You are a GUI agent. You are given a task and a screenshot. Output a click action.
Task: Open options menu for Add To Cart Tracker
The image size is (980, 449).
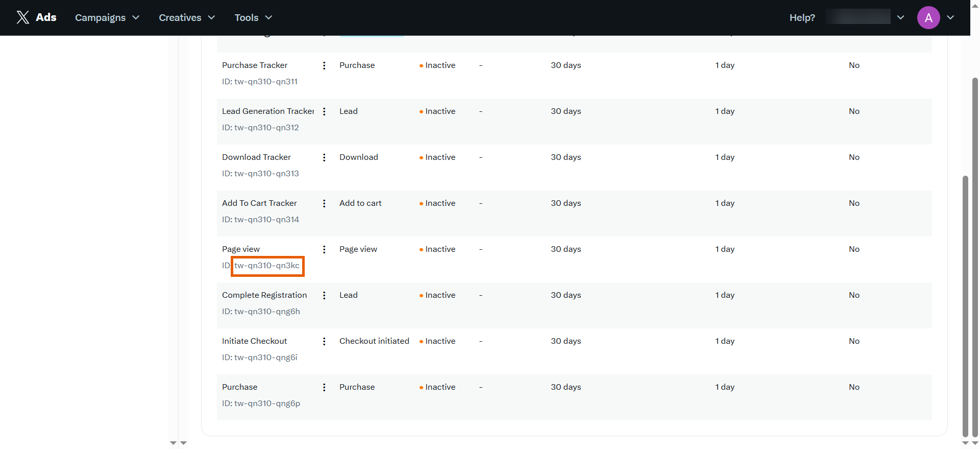324,203
